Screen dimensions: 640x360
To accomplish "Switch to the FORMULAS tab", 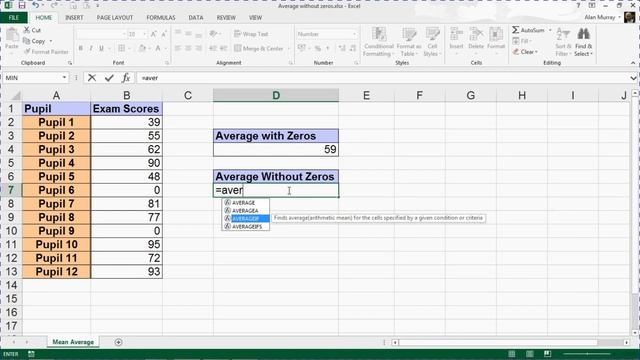I will click(x=161, y=18).
